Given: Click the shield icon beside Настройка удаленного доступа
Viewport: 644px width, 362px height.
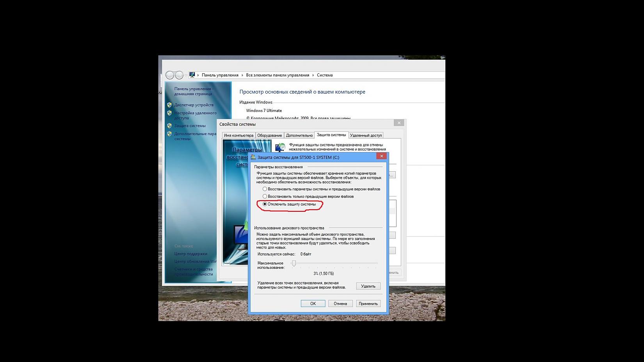Looking at the screenshot, I should tap(169, 113).
